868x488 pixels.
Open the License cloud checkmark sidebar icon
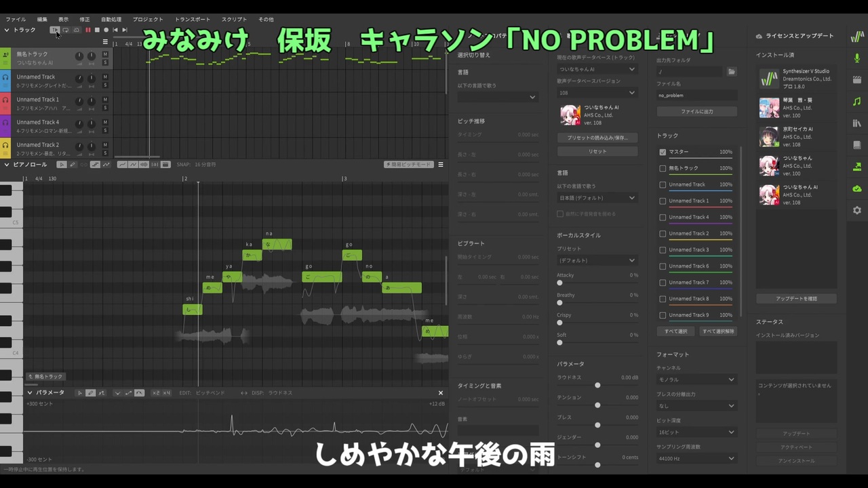pyautogui.click(x=857, y=188)
